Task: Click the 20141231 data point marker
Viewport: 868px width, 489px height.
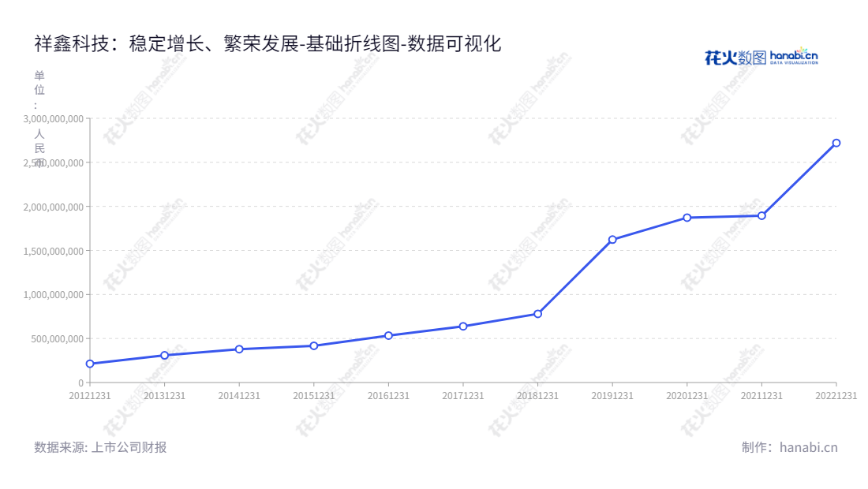Action: tap(239, 349)
